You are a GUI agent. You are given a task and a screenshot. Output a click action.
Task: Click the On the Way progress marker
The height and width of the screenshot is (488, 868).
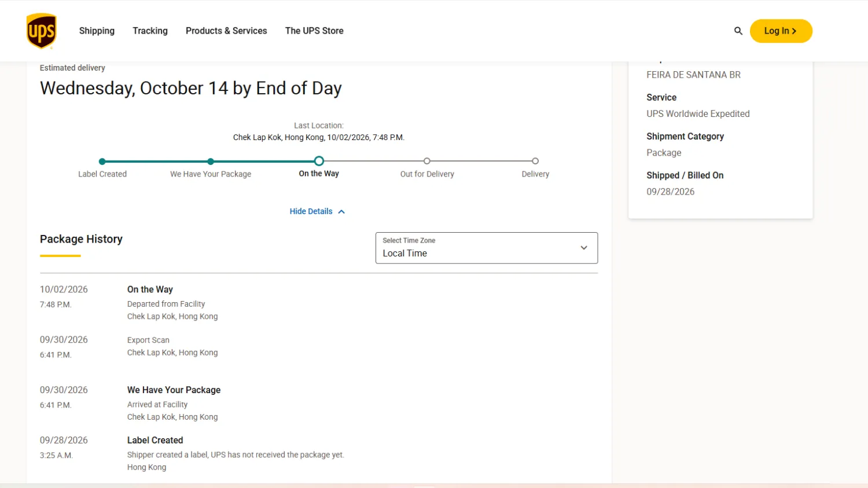(319, 161)
